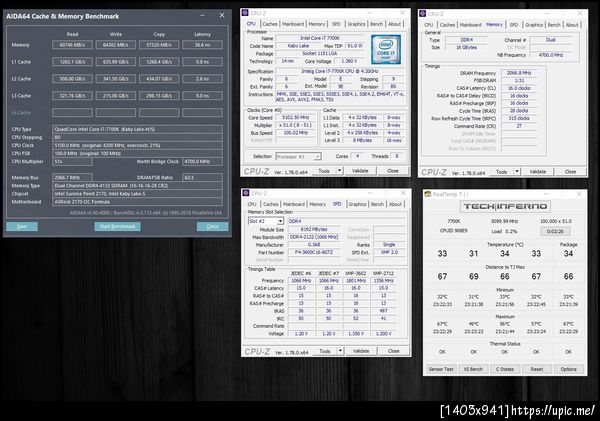Click Close button in the CPU-Z SPD tab window
This screenshot has height=421, width=600.
tap(394, 351)
